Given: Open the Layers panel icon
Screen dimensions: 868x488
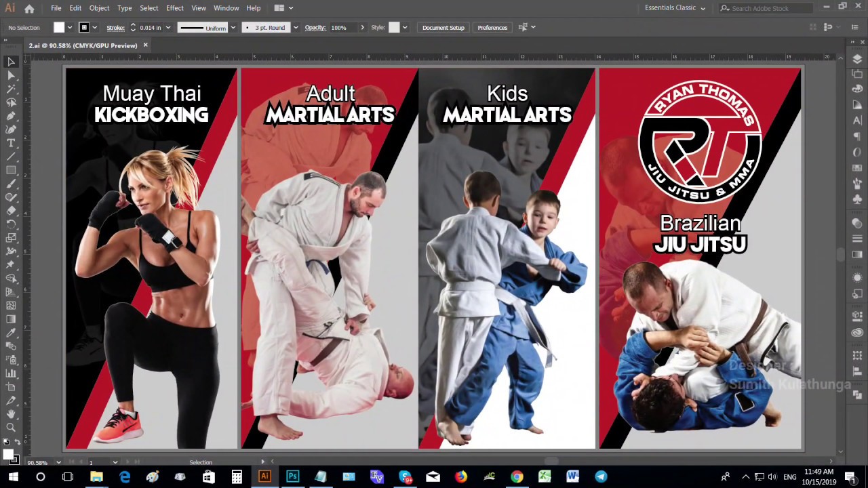Looking at the screenshot, I should [857, 59].
